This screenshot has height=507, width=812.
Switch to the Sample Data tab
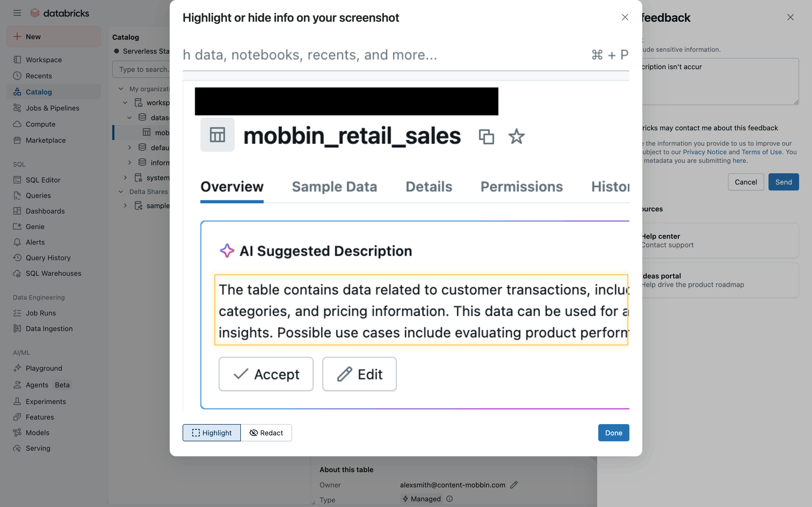coord(334,187)
